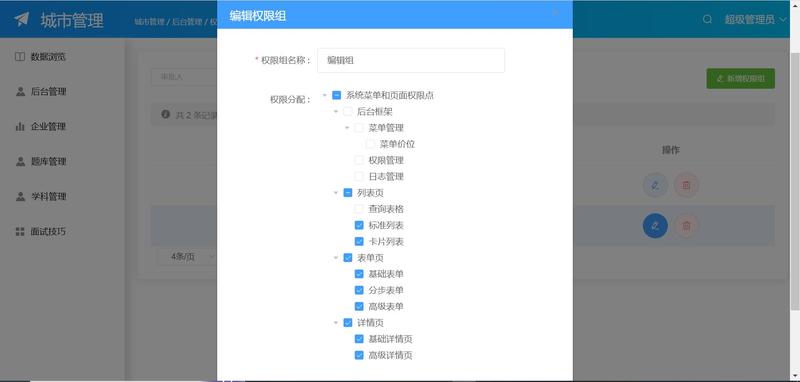Image resolution: width=800 pixels, height=382 pixels.
Task: Click the 操作 column header
Action: click(x=670, y=150)
